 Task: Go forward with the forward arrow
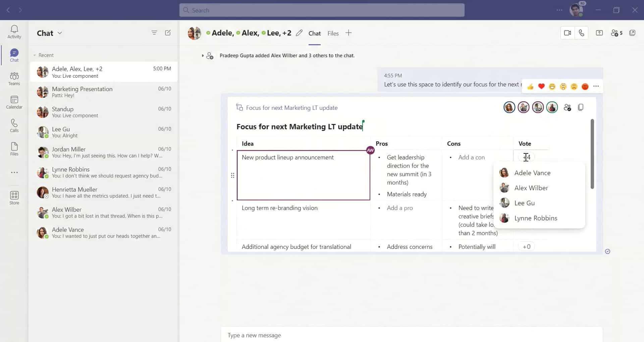(20, 10)
